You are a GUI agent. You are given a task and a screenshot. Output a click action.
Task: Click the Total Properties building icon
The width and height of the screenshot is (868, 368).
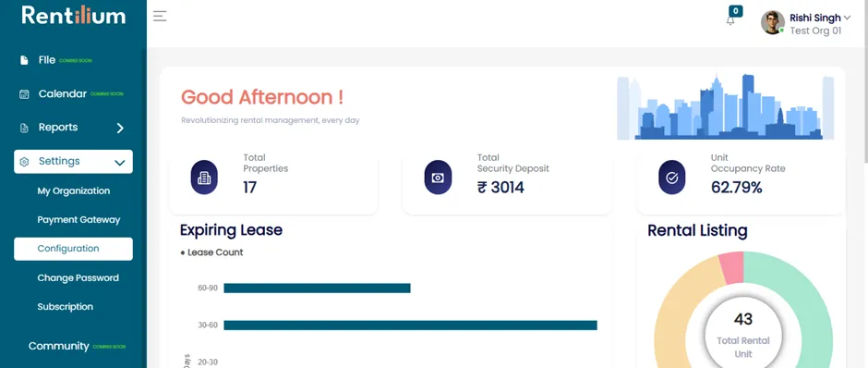click(x=204, y=178)
